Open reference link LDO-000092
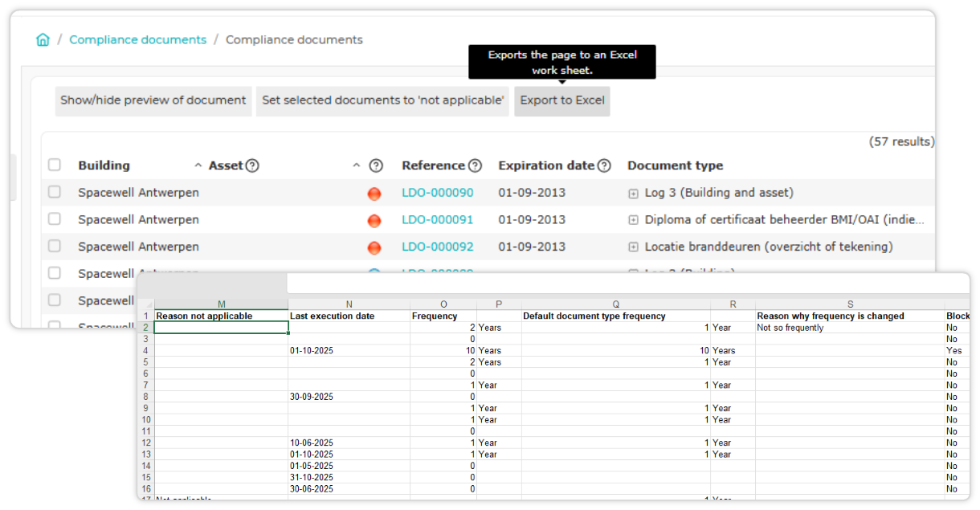980x510 pixels. (438, 247)
